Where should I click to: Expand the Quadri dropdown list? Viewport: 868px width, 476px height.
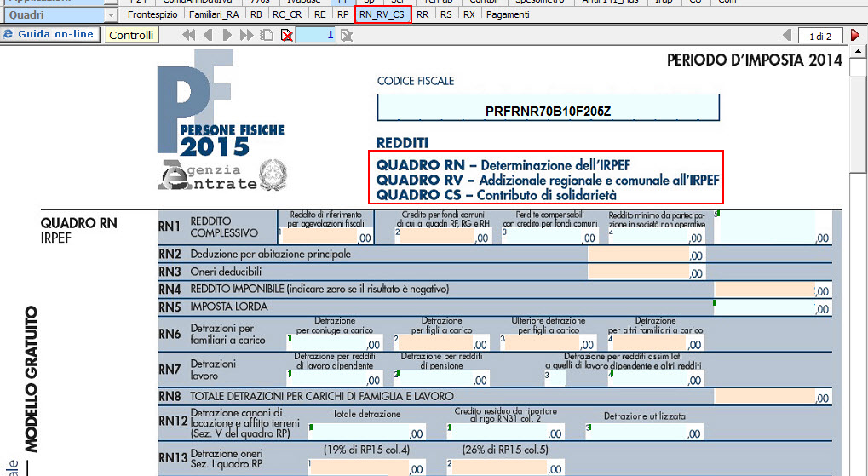[x=112, y=14]
